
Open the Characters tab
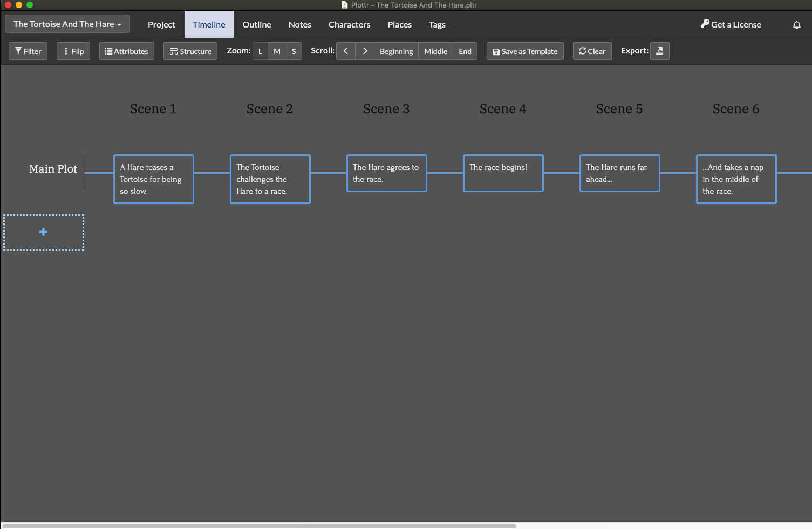(x=349, y=24)
